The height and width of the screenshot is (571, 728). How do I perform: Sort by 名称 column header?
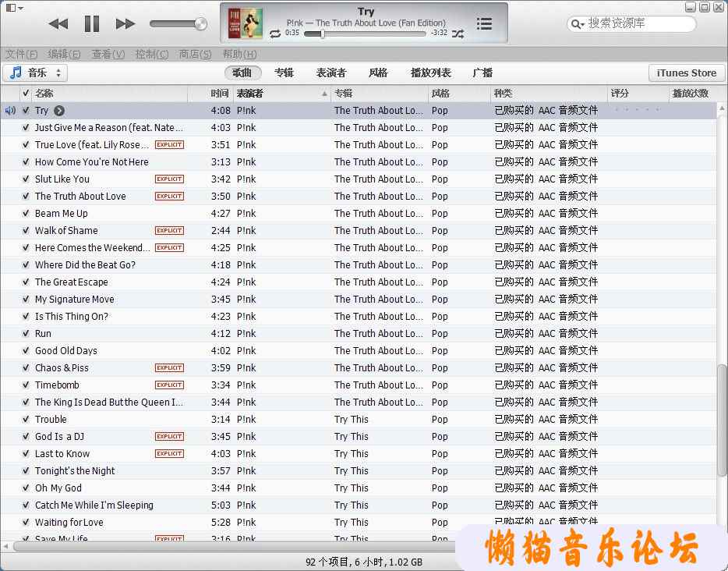click(110, 94)
